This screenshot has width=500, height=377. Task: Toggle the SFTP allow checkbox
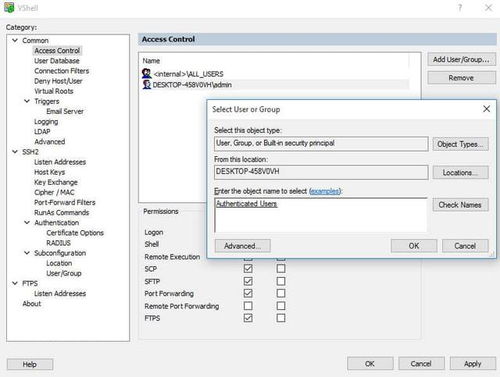click(248, 281)
